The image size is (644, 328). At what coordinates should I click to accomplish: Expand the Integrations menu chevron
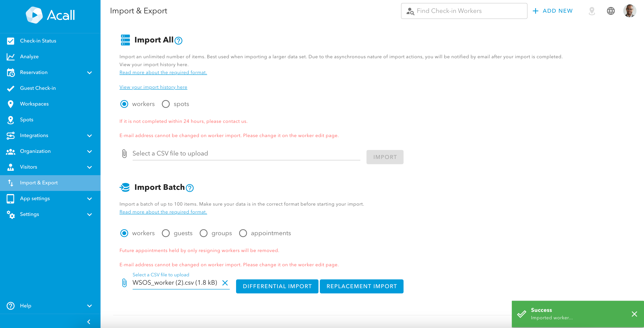(89, 136)
